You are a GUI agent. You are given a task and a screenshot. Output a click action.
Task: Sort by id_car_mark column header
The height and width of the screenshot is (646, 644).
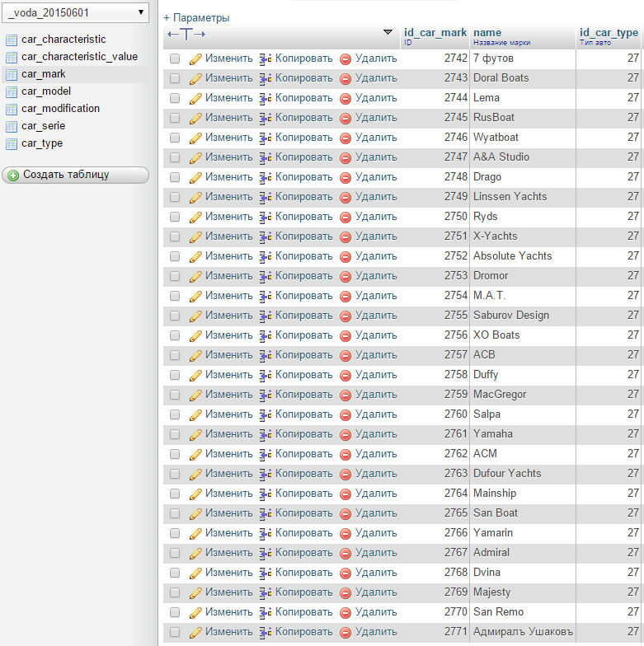[435, 33]
